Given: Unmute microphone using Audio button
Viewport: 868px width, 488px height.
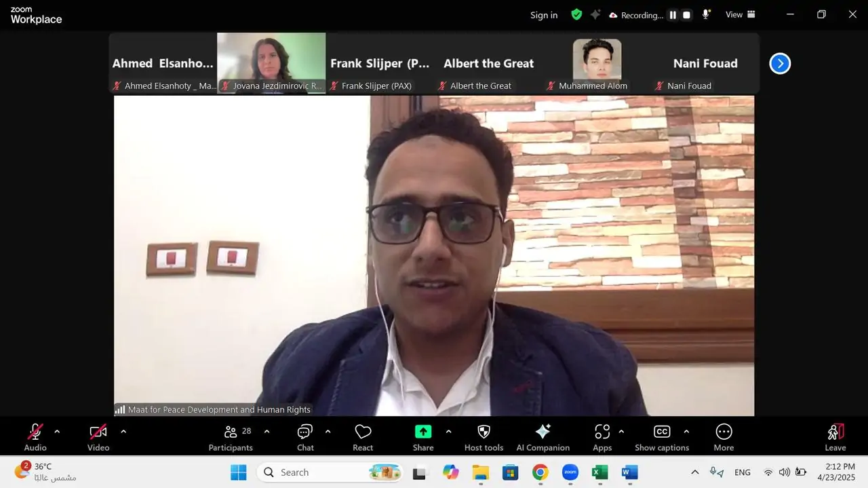Looking at the screenshot, I should coord(35,436).
